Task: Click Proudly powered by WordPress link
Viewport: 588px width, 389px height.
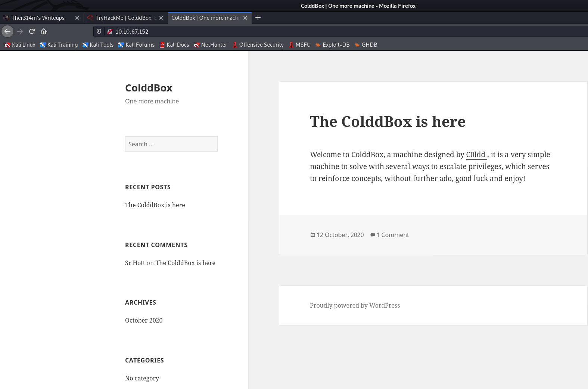Action: pyautogui.click(x=355, y=305)
